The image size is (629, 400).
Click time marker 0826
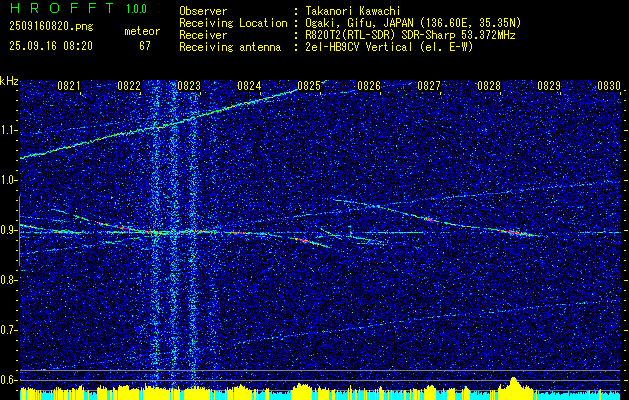[x=369, y=86]
